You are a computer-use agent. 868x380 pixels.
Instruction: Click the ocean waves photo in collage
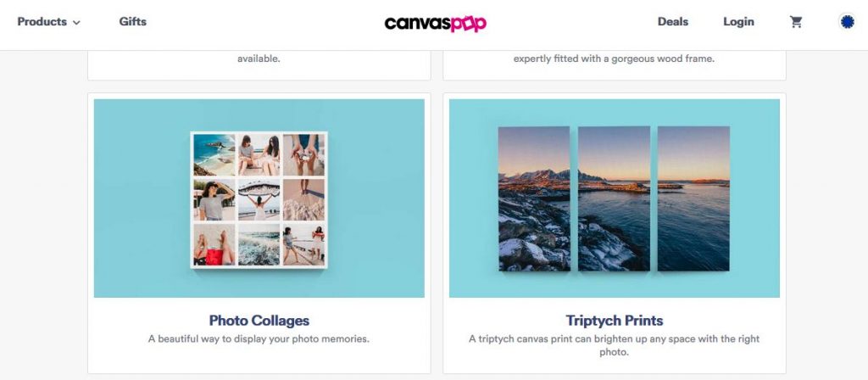259,244
